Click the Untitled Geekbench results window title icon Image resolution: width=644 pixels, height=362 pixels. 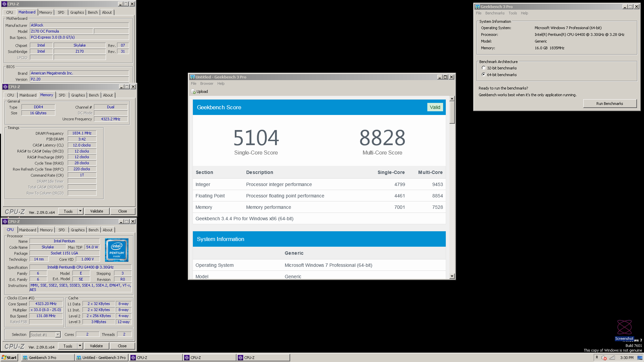[x=192, y=77]
